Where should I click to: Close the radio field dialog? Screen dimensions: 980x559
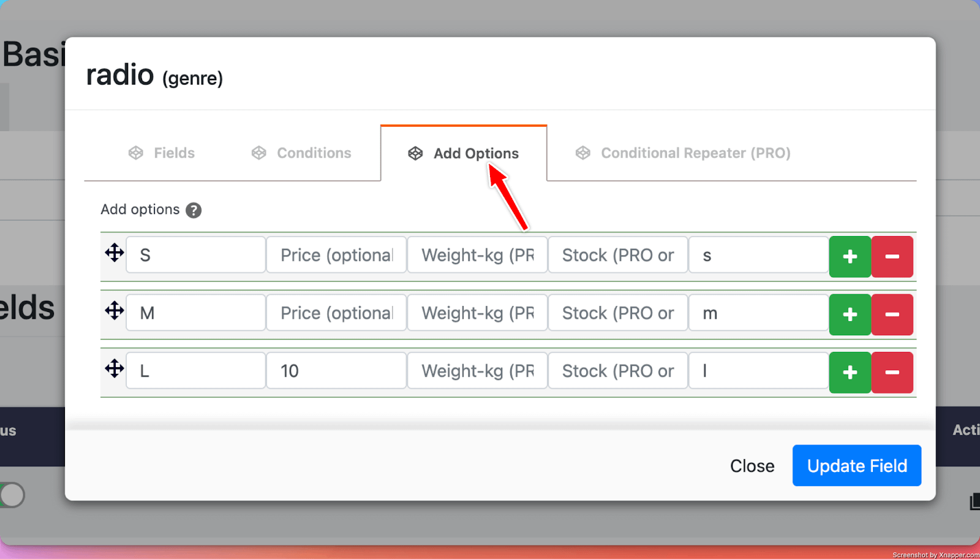752,466
